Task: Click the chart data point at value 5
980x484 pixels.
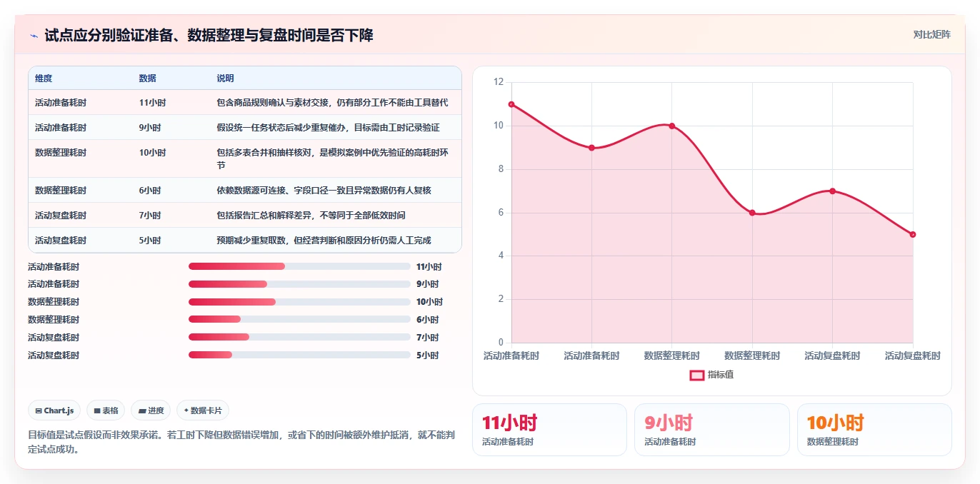Action: [x=913, y=234]
